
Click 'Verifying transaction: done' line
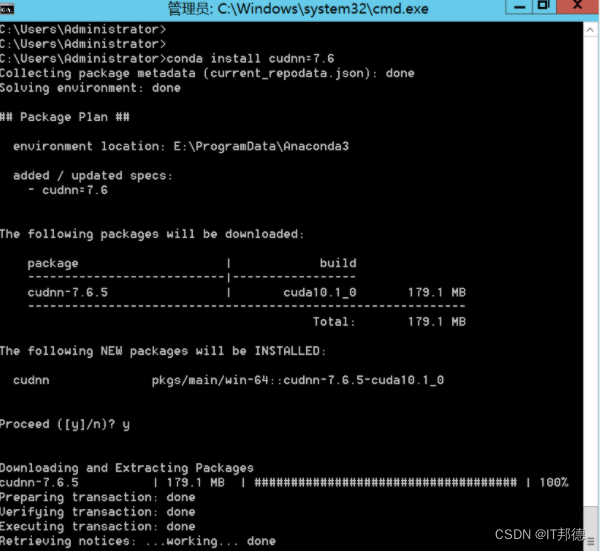coord(97,512)
